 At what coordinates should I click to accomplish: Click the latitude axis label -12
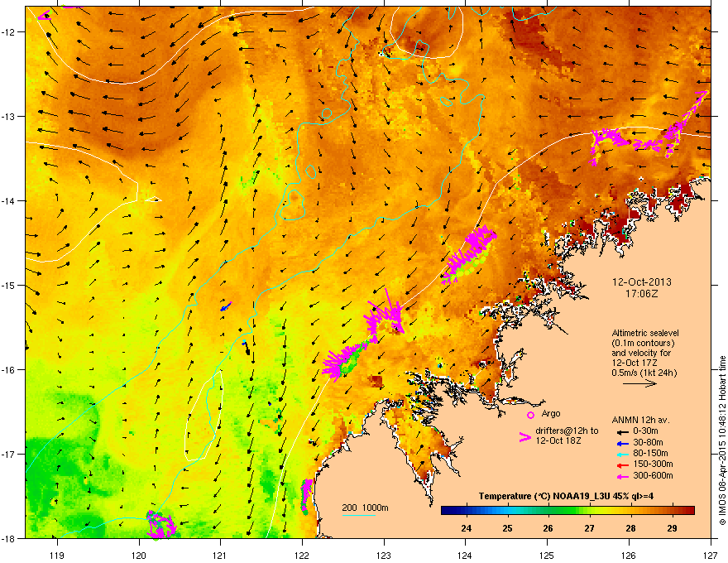[10, 32]
